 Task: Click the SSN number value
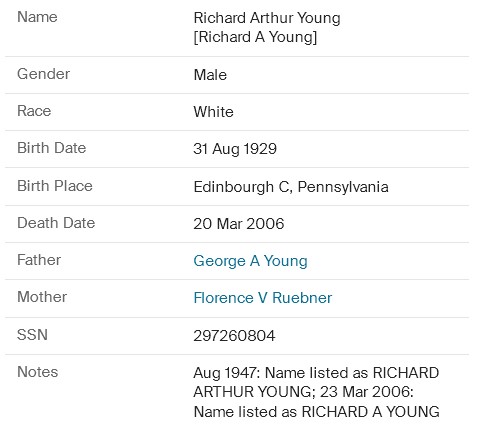234,335
